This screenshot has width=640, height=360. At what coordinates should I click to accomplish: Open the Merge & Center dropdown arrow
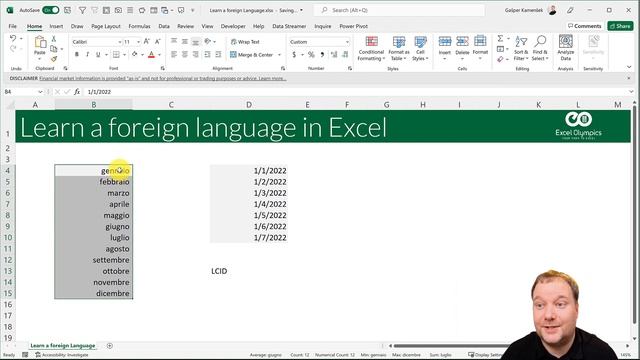(x=280, y=55)
